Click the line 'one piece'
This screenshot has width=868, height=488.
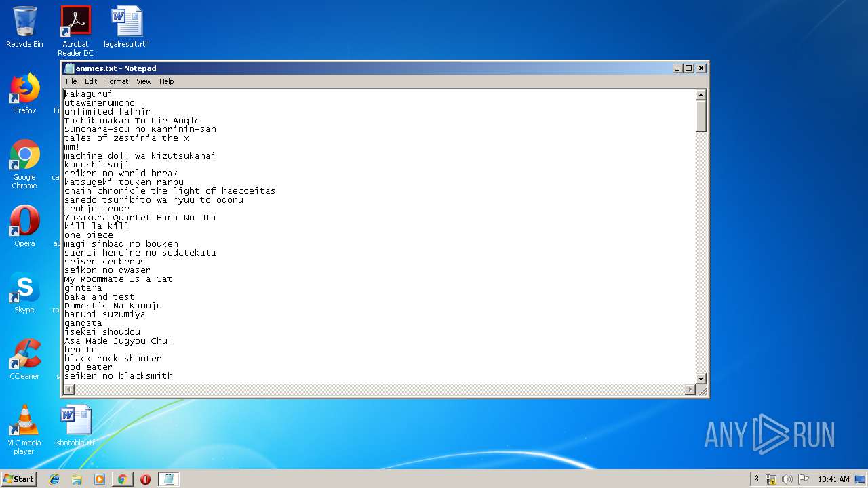coord(89,235)
